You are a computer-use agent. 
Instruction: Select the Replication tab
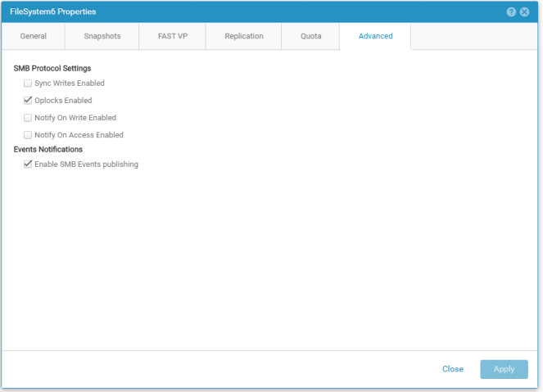pos(244,36)
